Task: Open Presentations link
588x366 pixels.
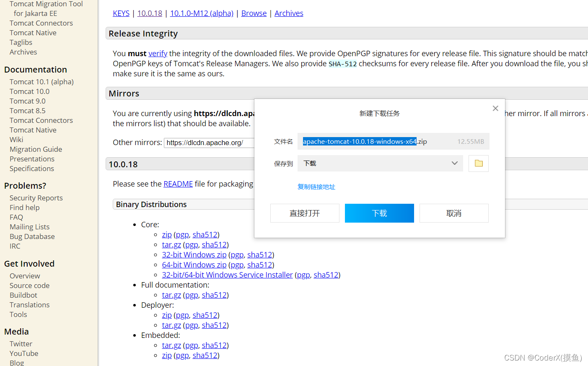Action: 32,159
